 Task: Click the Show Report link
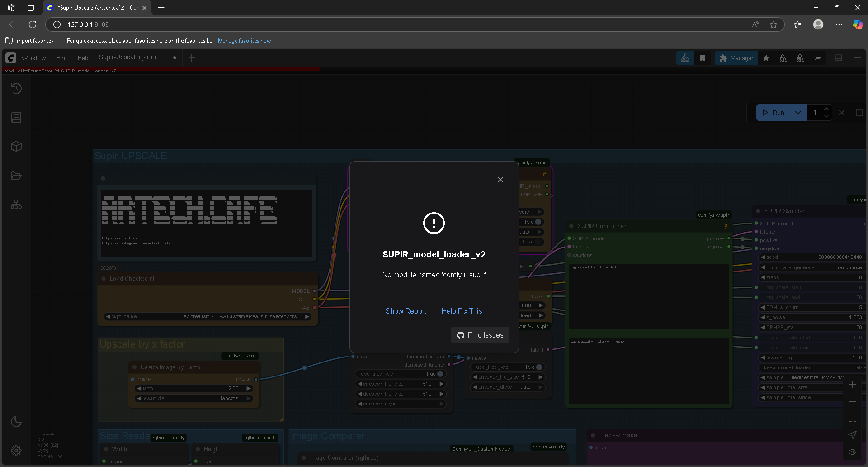[x=406, y=311]
